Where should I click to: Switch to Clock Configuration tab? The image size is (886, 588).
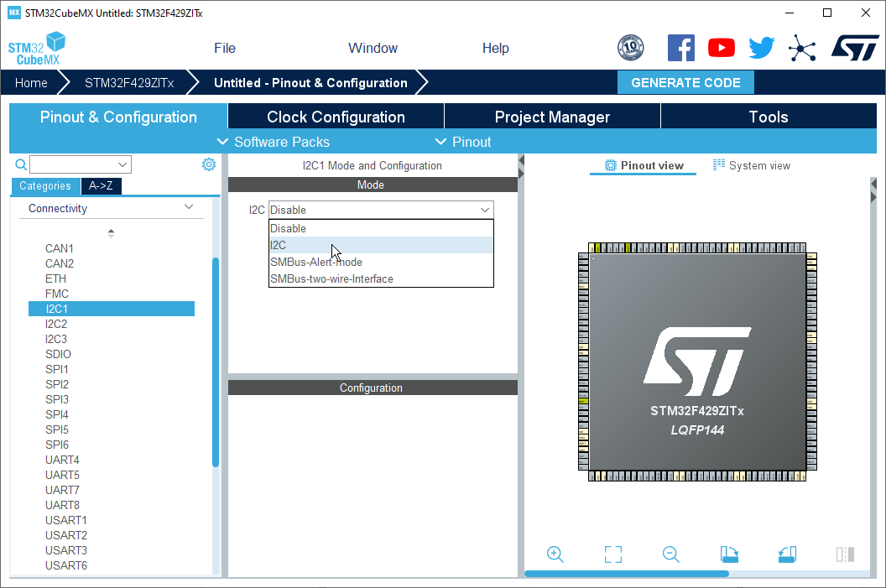[336, 117]
